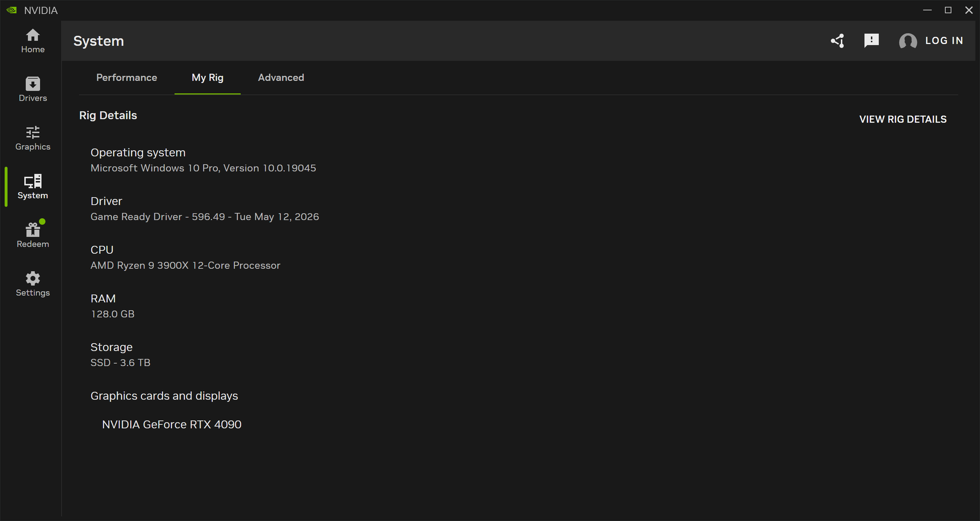Click the Operating system label
Image resolution: width=980 pixels, height=521 pixels.
pos(138,153)
